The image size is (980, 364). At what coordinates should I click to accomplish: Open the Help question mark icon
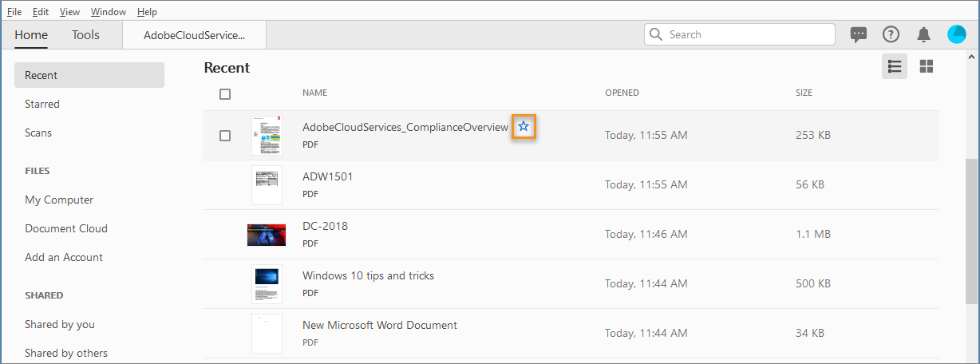pos(891,34)
